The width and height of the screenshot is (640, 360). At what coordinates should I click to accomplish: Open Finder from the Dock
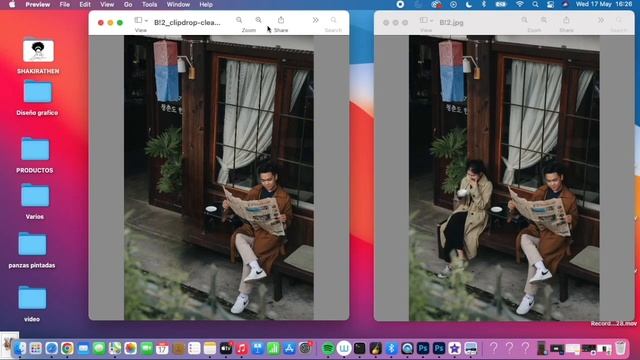[20, 348]
